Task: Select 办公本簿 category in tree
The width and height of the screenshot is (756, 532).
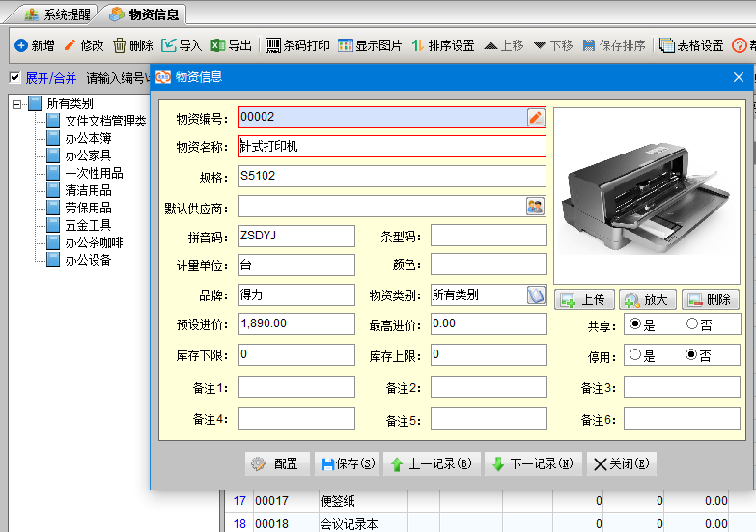Action: pyautogui.click(x=88, y=138)
